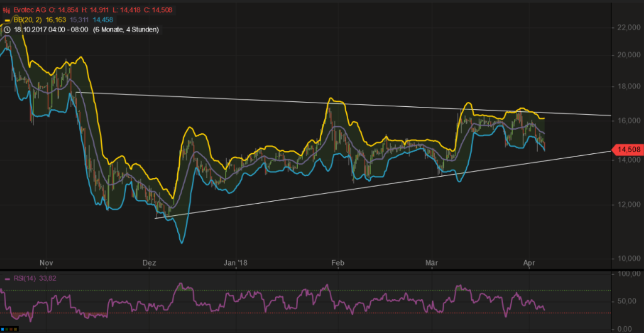Image resolution: width=644 pixels, height=333 pixels.
Task: Click the Nov label on the time axis
Action: pyautogui.click(x=46, y=263)
